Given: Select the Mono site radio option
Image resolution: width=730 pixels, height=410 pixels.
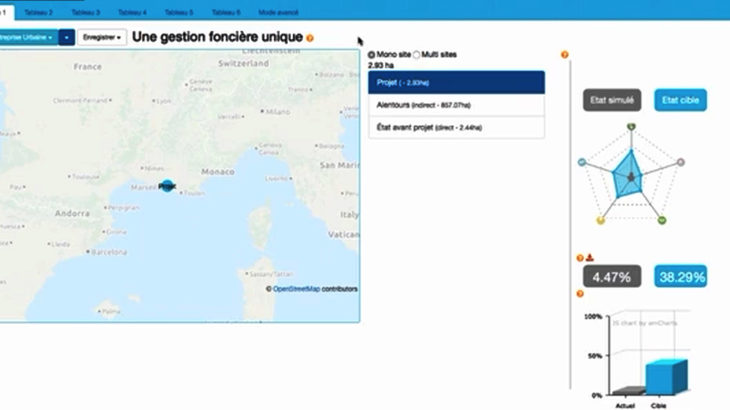Looking at the screenshot, I should pos(372,55).
